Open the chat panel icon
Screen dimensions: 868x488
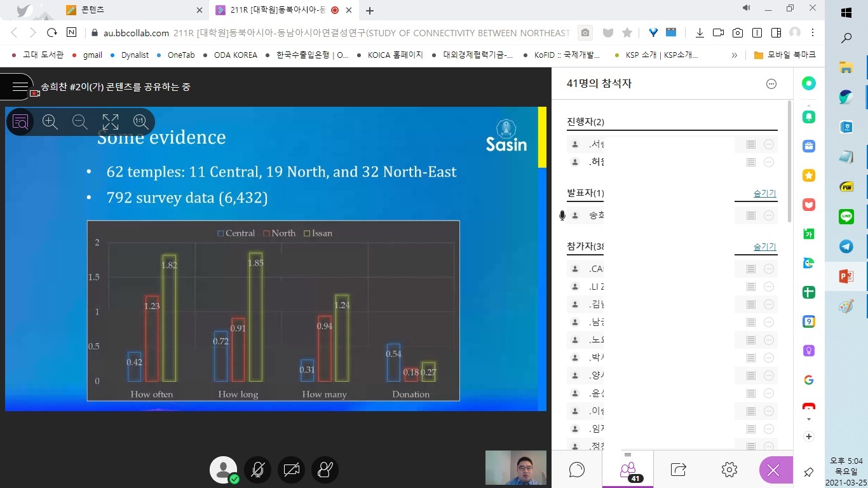pos(577,470)
